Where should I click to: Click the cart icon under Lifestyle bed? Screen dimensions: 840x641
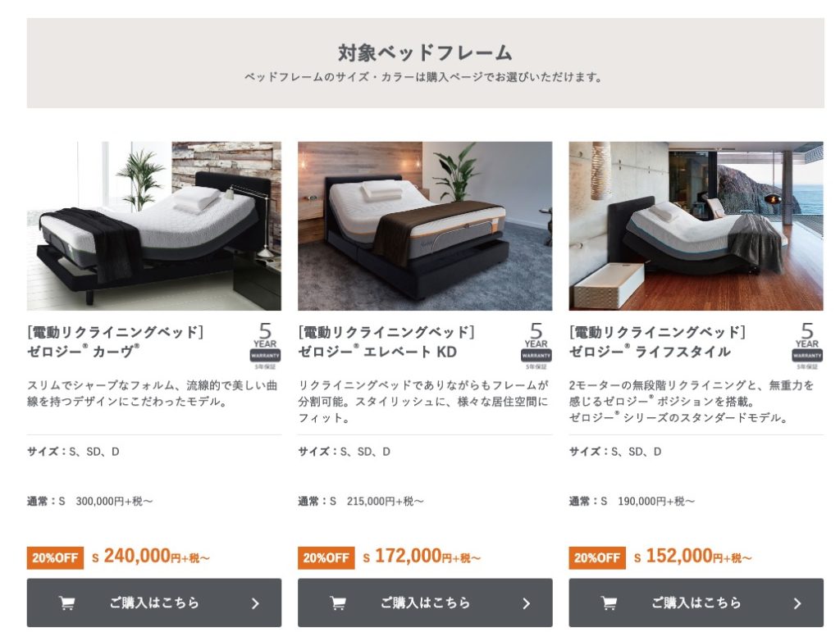[609, 603]
